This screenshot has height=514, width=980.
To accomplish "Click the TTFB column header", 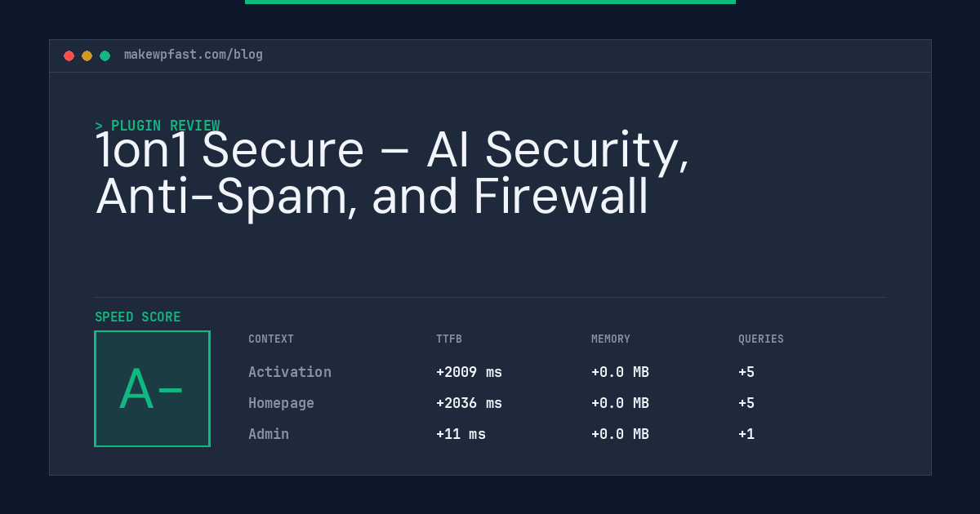I will [x=449, y=339].
